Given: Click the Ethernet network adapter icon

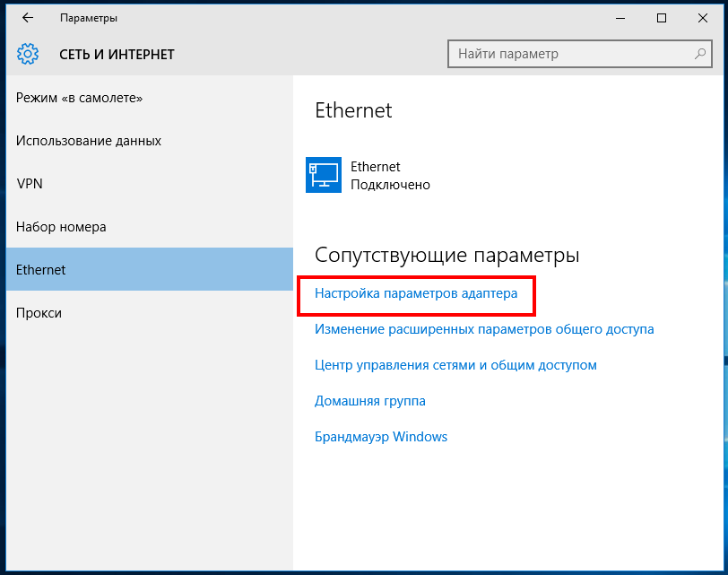Looking at the screenshot, I should click(x=324, y=175).
